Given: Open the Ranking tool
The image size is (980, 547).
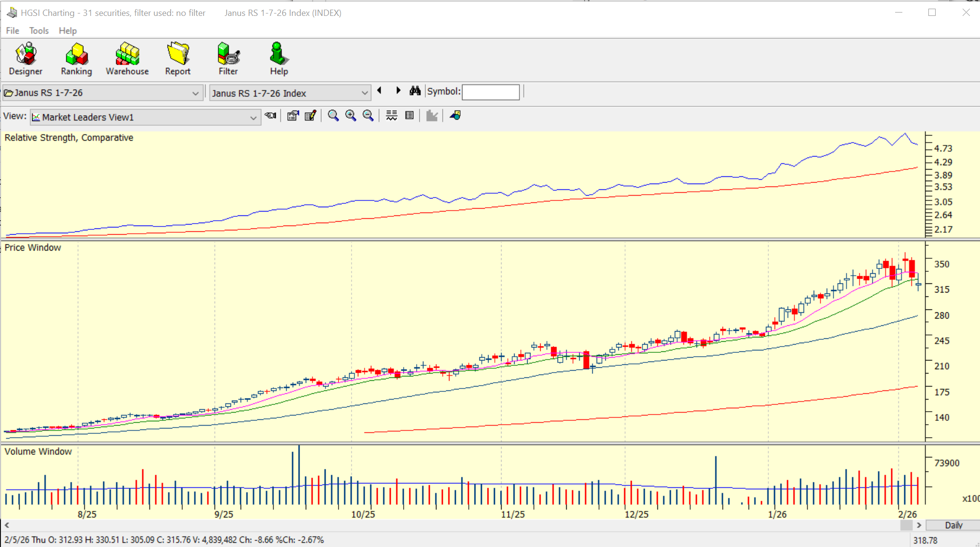Looking at the screenshot, I should click(76, 59).
